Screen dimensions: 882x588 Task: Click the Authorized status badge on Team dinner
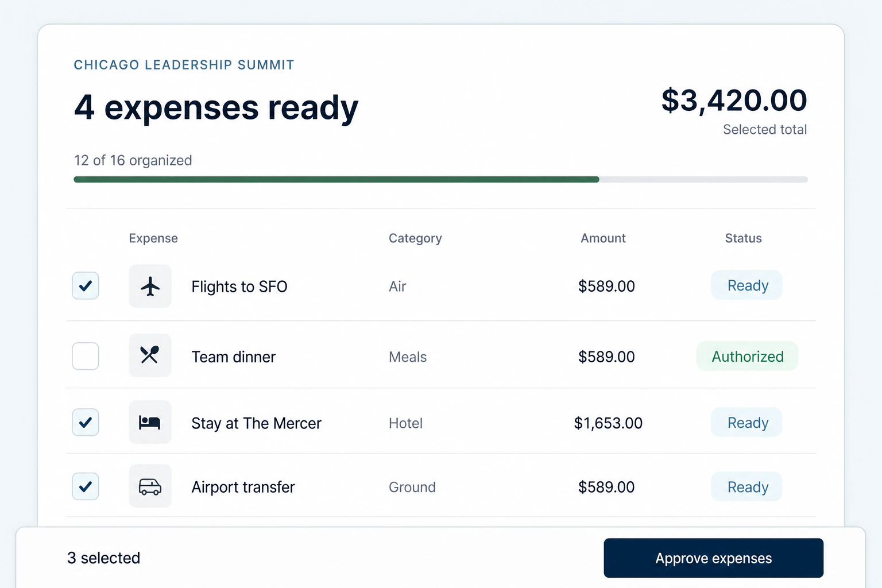pyautogui.click(x=747, y=356)
